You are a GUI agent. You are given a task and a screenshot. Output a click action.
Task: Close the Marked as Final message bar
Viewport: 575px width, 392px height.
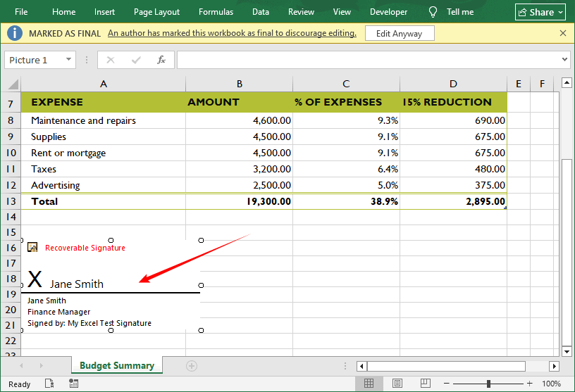563,33
